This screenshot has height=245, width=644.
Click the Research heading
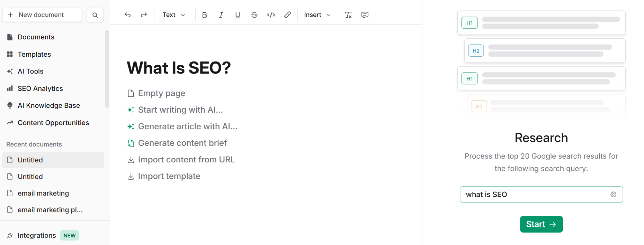(541, 138)
